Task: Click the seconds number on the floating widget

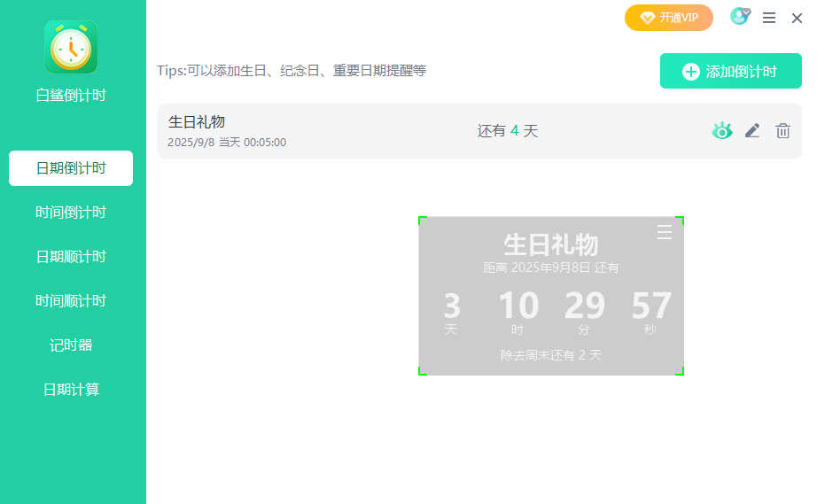Action: (651, 306)
